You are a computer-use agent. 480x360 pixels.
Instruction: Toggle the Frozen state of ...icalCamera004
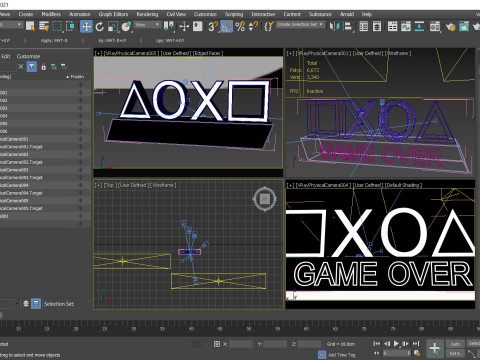pos(80,185)
